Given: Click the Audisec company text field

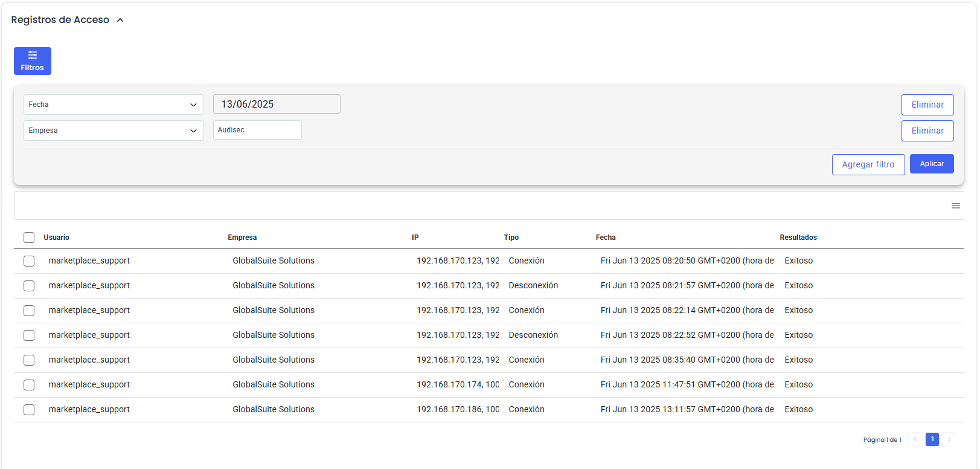Looking at the screenshot, I should click(x=257, y=130).
